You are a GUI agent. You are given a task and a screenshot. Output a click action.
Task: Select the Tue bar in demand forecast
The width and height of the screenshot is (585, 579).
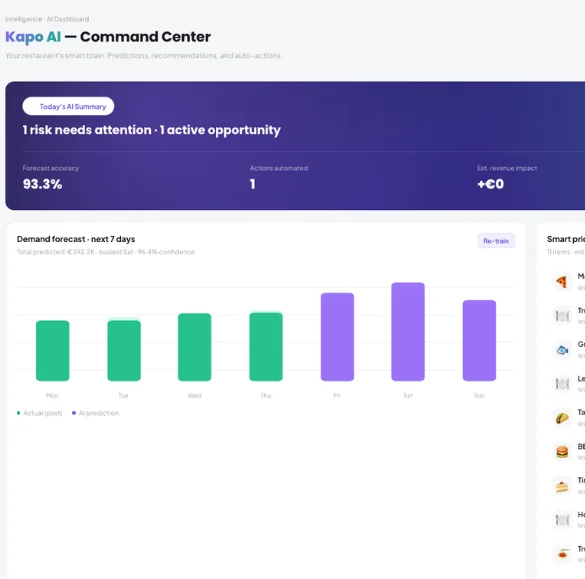pyautogui.click(x=124, y=351)
